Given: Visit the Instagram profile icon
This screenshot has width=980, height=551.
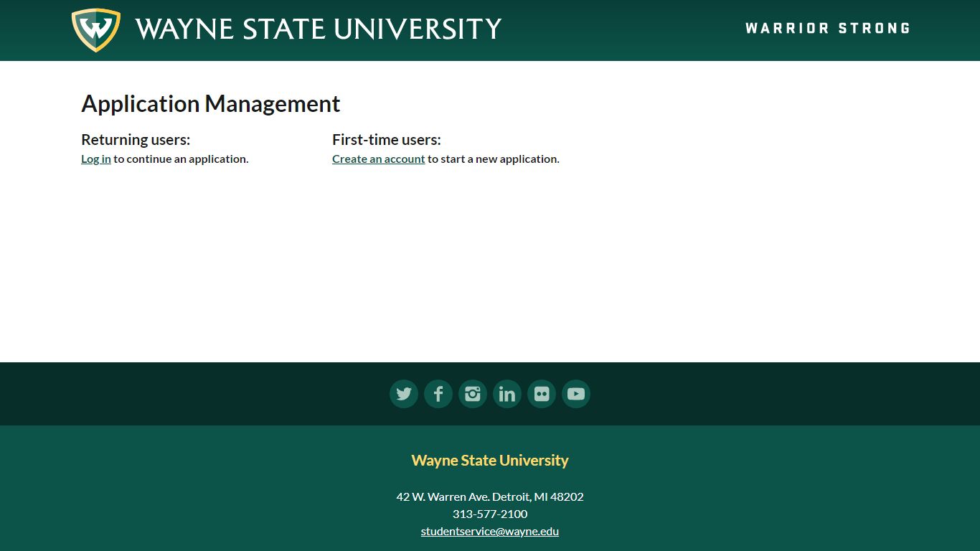Looking at the screenshot, I should point(472,393).
